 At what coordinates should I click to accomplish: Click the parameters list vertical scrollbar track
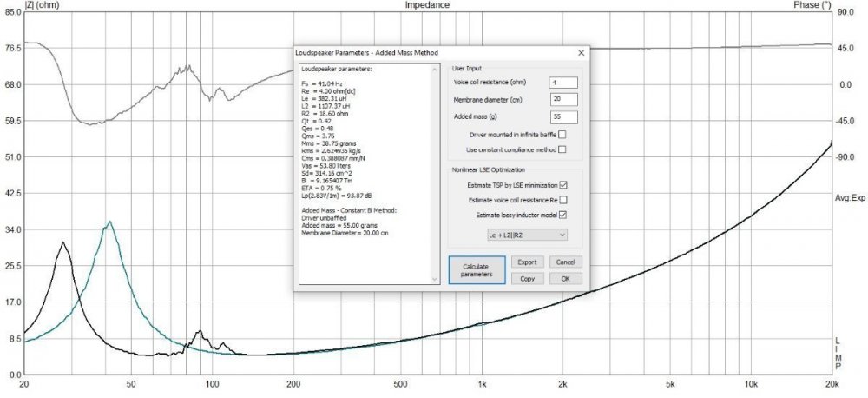pyautogui.click(x=436, y=174)
